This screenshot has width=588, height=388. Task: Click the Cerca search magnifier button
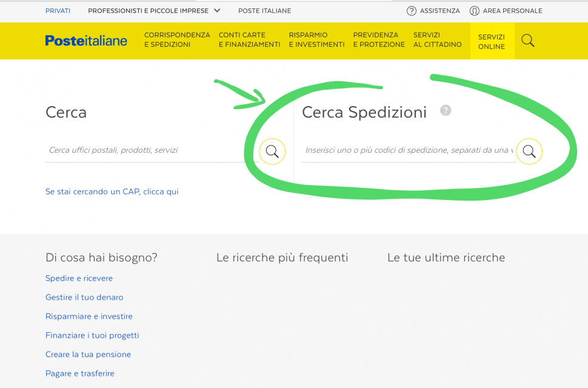272,152
